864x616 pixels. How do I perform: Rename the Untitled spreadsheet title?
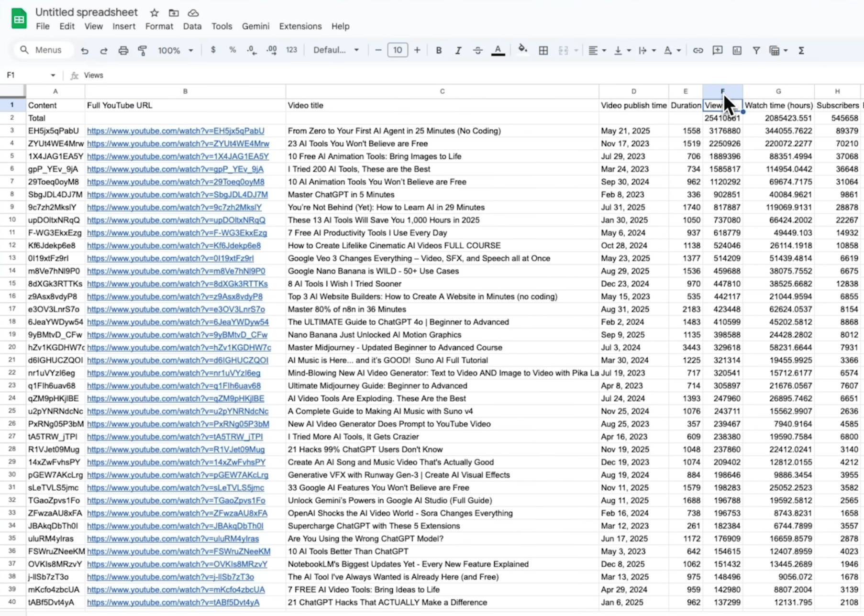87,12
